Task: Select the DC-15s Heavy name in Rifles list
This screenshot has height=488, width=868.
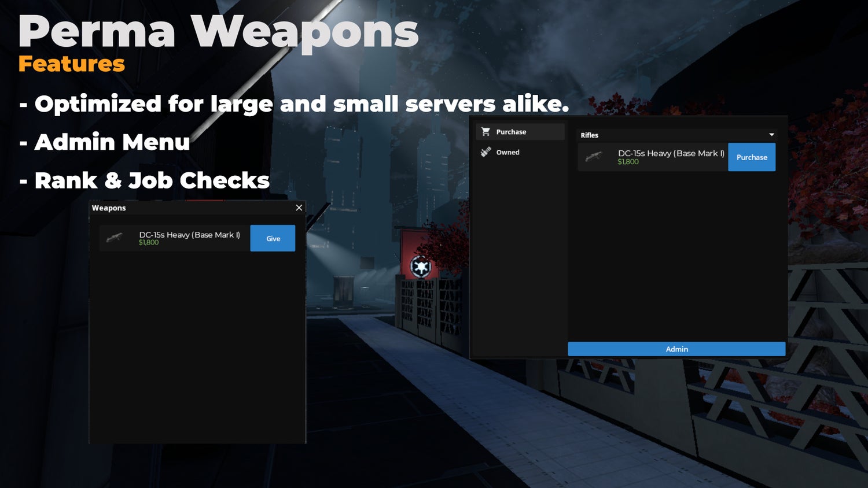Action: [x=671, y=153]
